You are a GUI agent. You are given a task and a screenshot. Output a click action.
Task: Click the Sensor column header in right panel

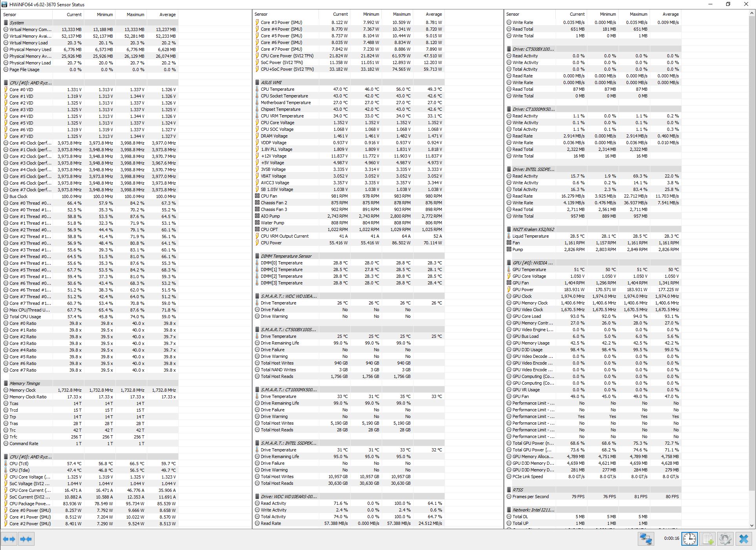pyautogui.click(x=513, y=14)
